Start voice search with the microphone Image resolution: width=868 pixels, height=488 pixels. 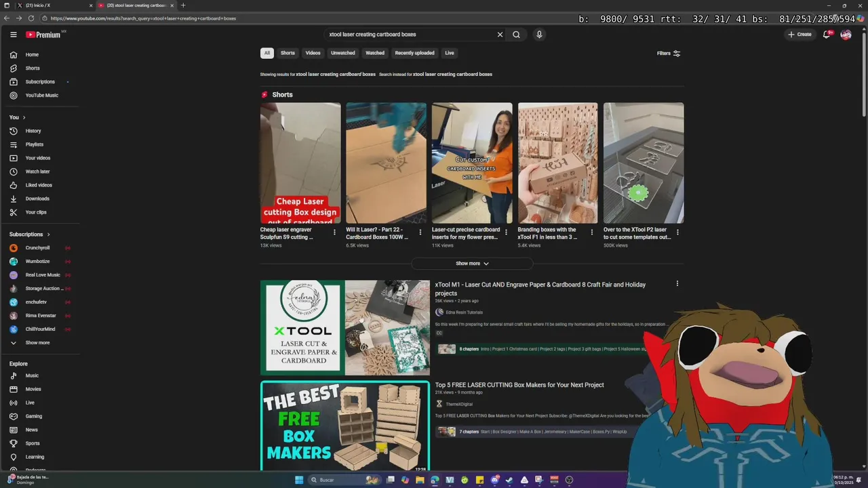tap(539, 35)
